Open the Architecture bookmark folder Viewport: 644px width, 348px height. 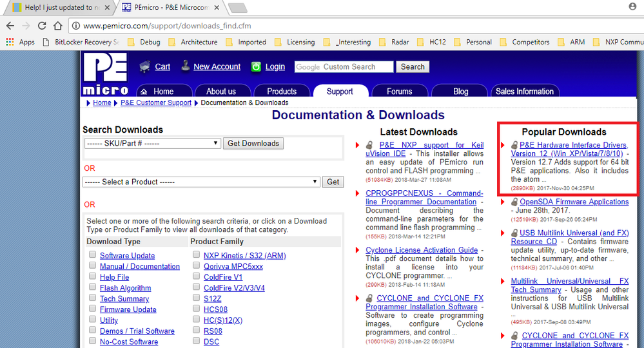click(193, 42)
